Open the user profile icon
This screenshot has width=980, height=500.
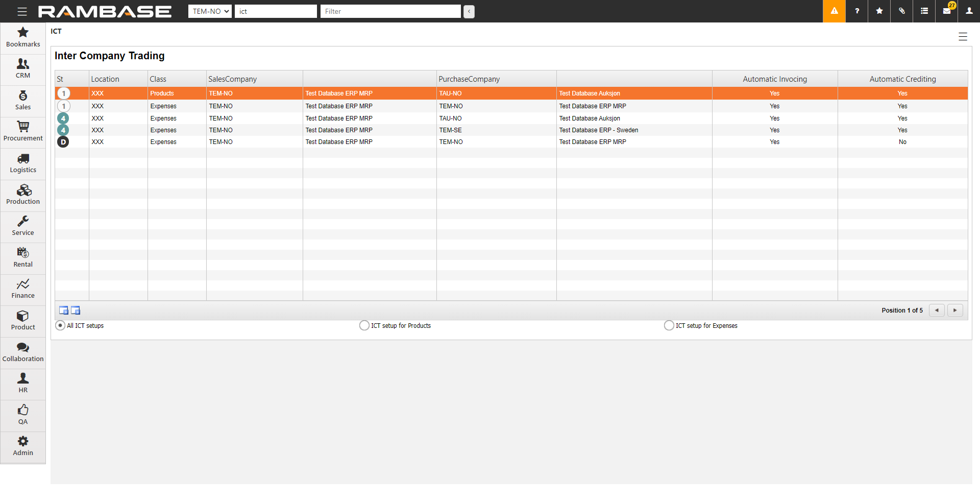969,11
